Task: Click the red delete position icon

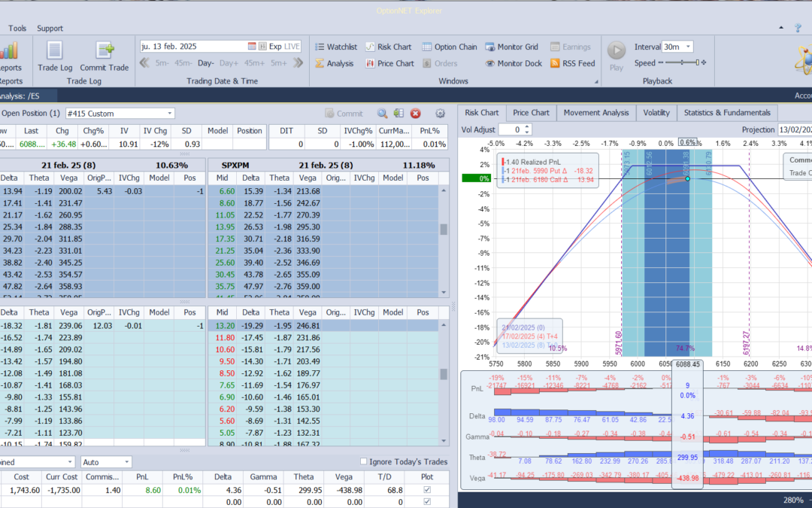Action: click(415, 114)
